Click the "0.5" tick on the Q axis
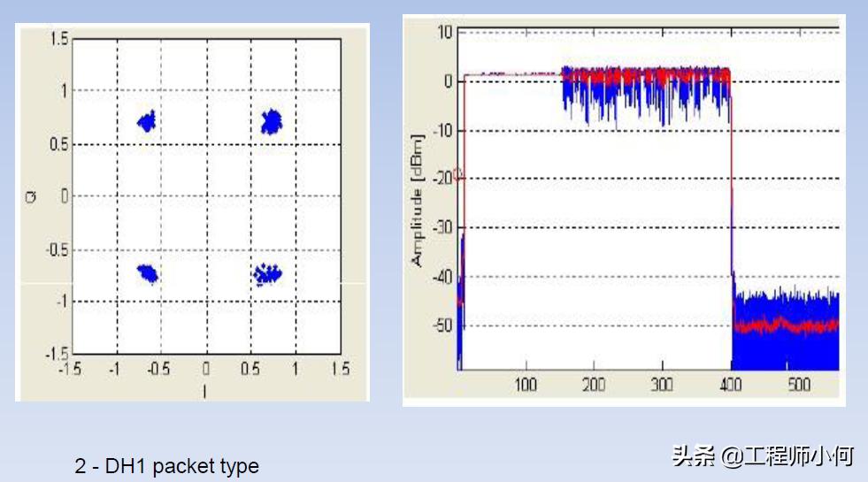868x482 pixels. [x=58, y=144]
